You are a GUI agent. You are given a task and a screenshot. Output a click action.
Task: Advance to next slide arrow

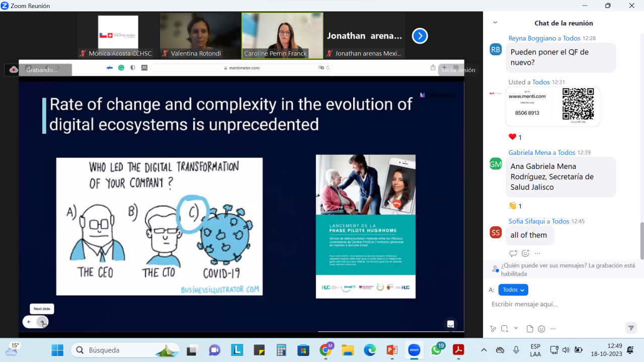(x=42, y=322)
